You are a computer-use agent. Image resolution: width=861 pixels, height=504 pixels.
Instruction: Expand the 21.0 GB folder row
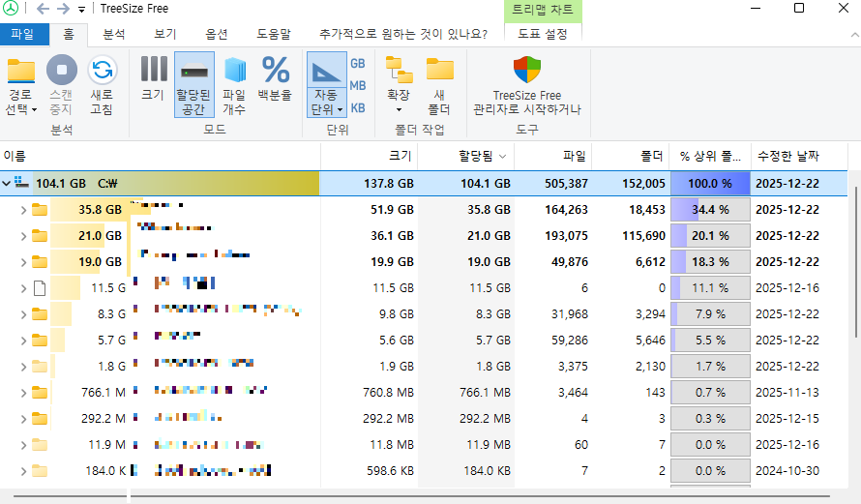(23, 236)
